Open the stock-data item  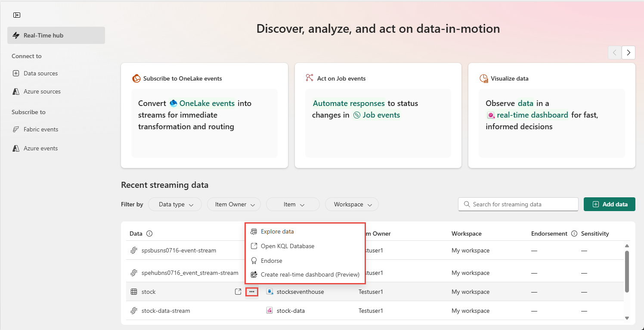(x=291, y=311)
